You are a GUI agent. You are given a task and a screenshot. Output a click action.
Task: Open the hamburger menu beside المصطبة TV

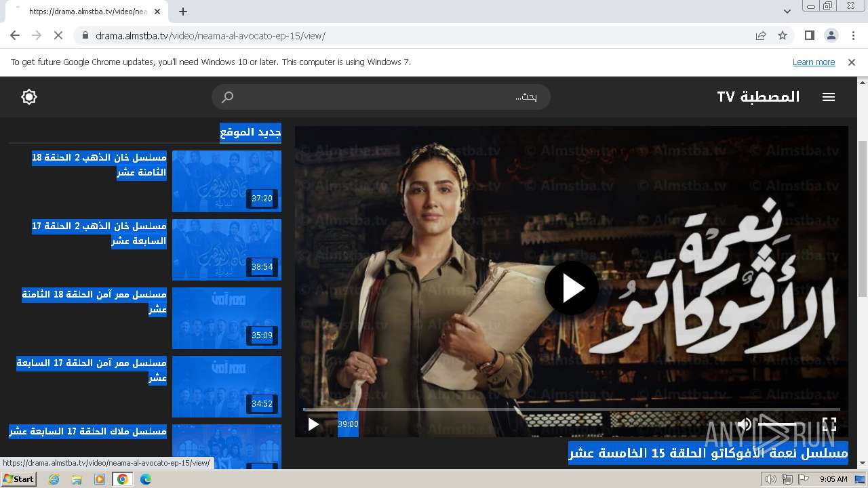coord(829,97)
